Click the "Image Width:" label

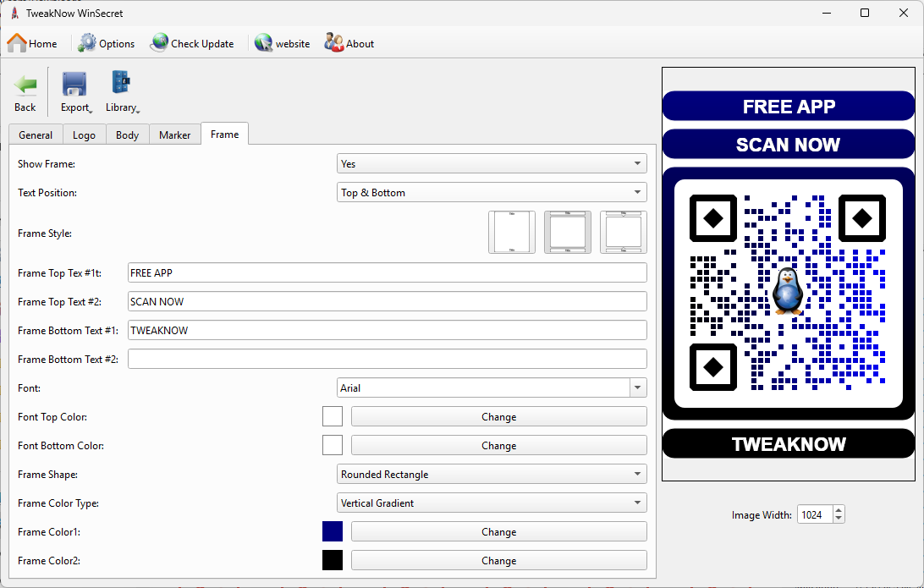(762, 515)
